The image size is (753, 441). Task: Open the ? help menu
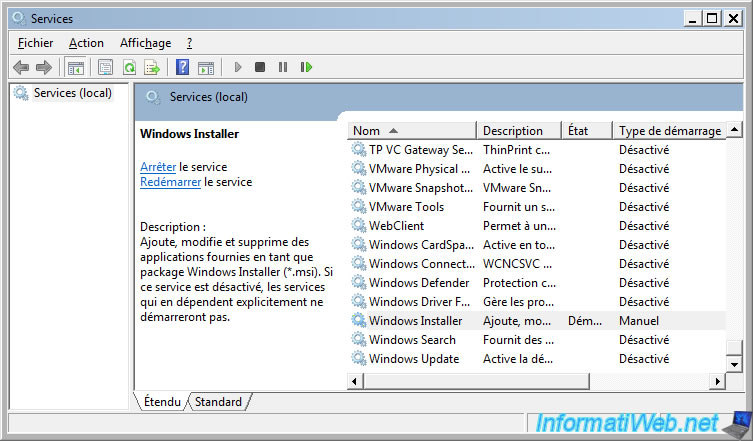[x=189, y=43]
